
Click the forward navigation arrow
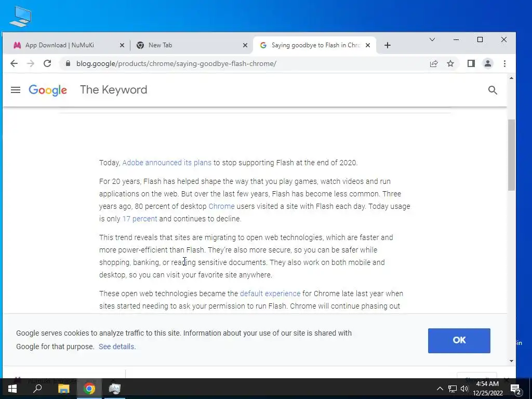point(31,63)
